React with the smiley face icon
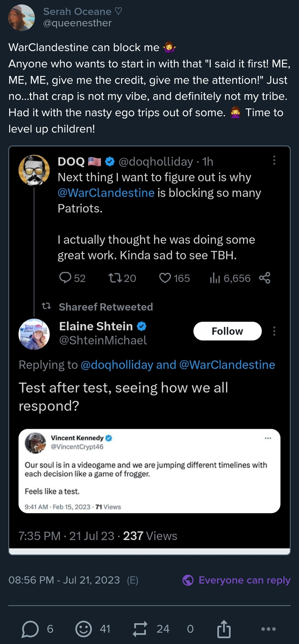The image size is (299, 644). [83, 629]
